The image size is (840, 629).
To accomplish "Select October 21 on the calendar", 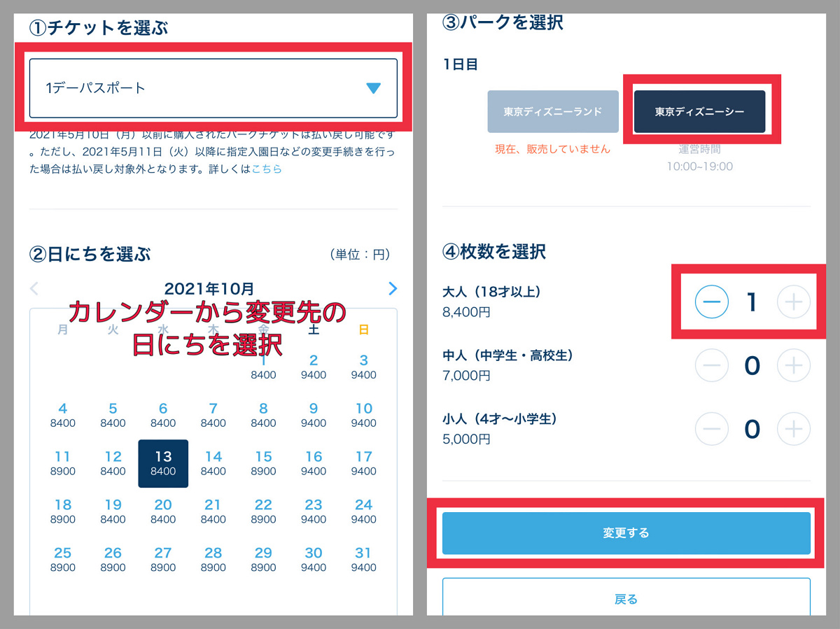I will 213,511.
